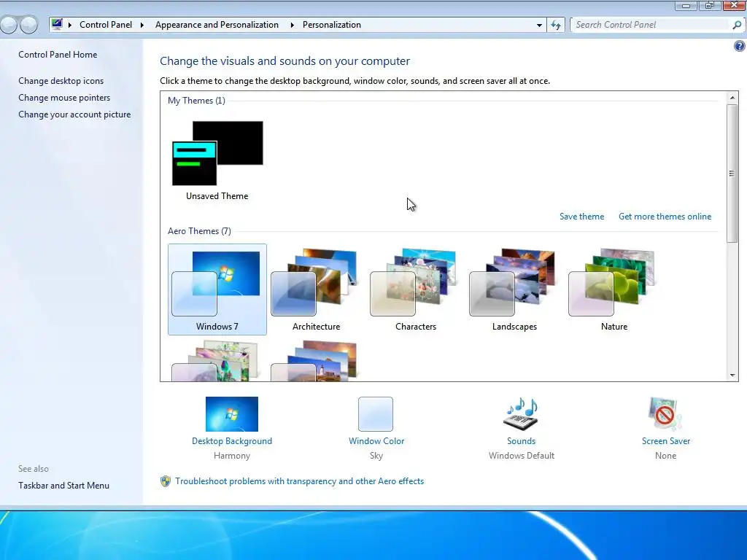Click the My Themes (1) group header
Screen dimensions: 747x560
tap(196, 101)
